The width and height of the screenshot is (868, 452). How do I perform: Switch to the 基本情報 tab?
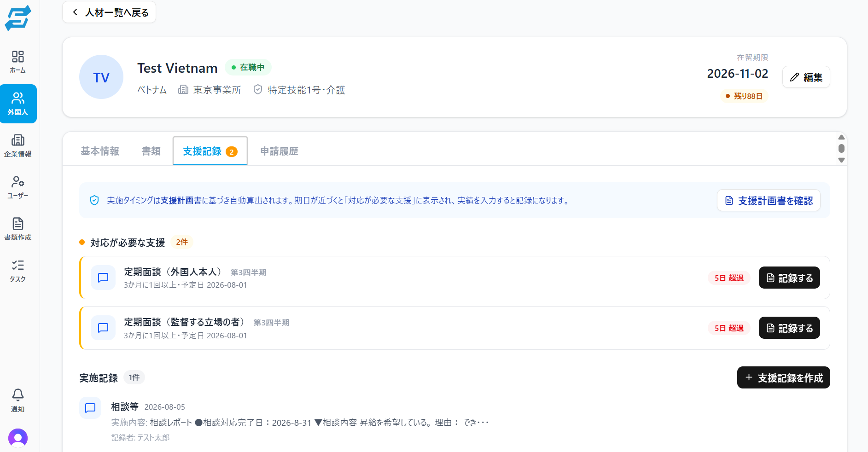(x=100, y=151)
